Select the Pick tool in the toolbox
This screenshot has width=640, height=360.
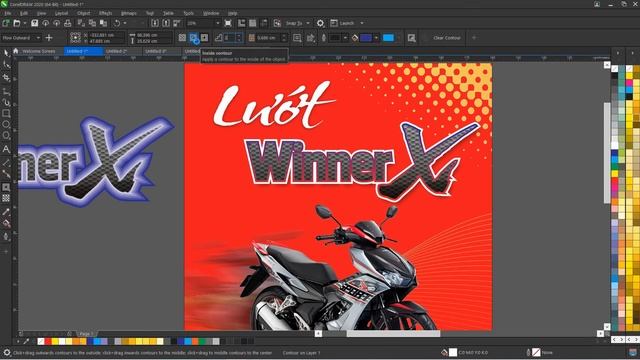(6, 53)
